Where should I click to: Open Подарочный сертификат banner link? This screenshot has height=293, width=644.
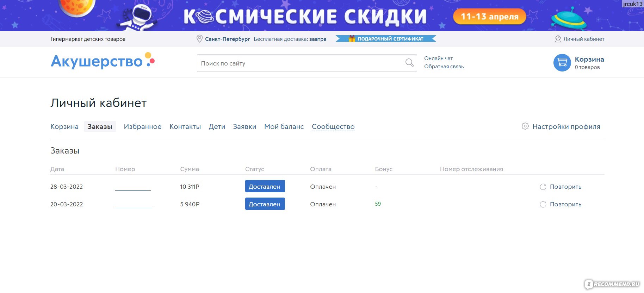tap(386, 39)
